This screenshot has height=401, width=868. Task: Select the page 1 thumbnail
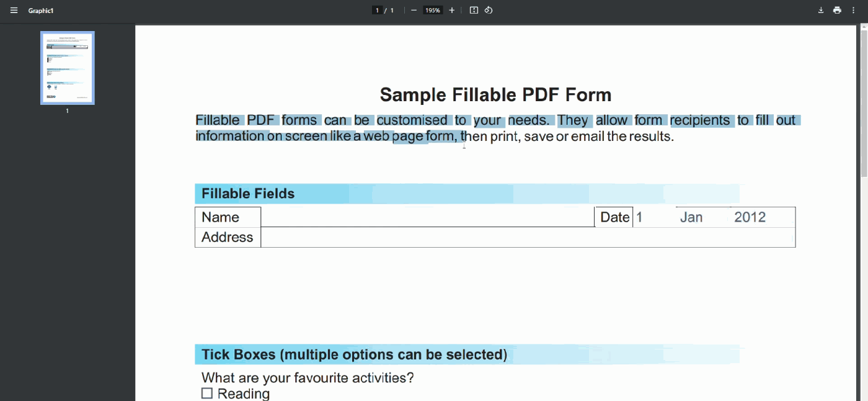[x=67, y=67]
